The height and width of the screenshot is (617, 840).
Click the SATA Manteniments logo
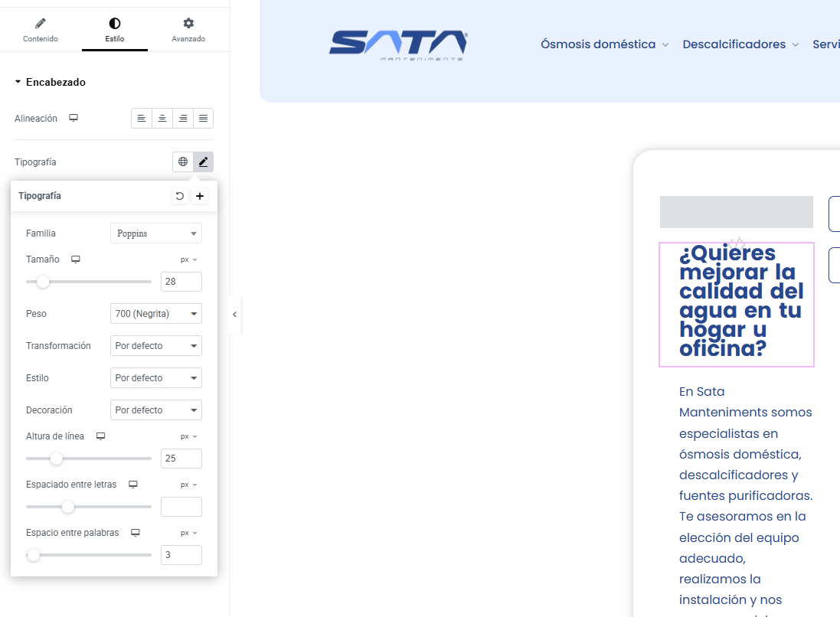398,45
